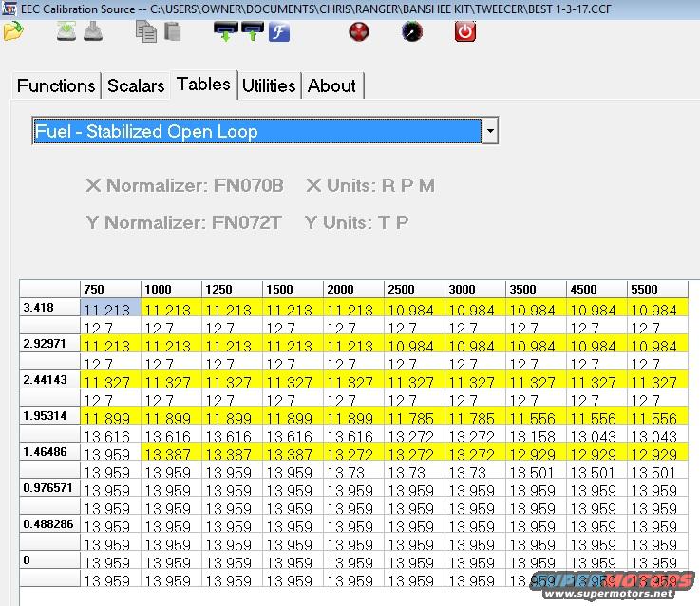
Task: Open the gauge dashboard icon
Action: click(x=412, y=31)
